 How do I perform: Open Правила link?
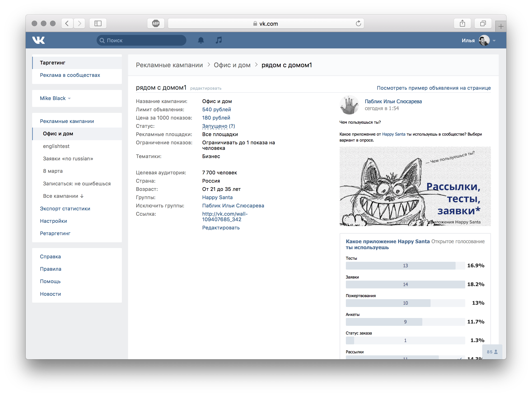(x=50, y=269)
